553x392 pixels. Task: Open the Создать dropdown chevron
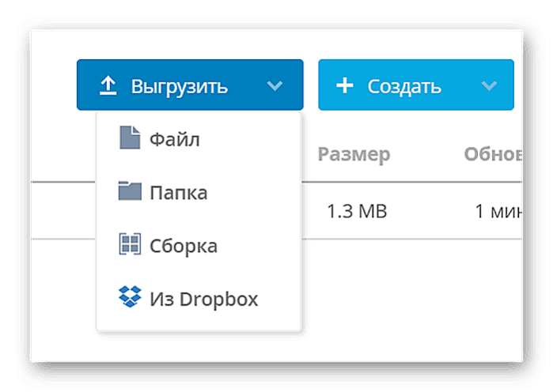point(489,85)
